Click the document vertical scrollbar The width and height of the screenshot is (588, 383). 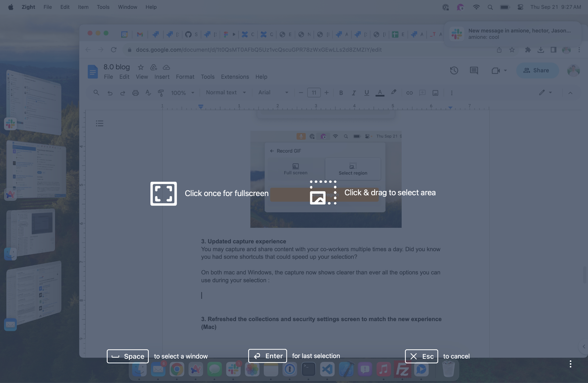[584, 274]
